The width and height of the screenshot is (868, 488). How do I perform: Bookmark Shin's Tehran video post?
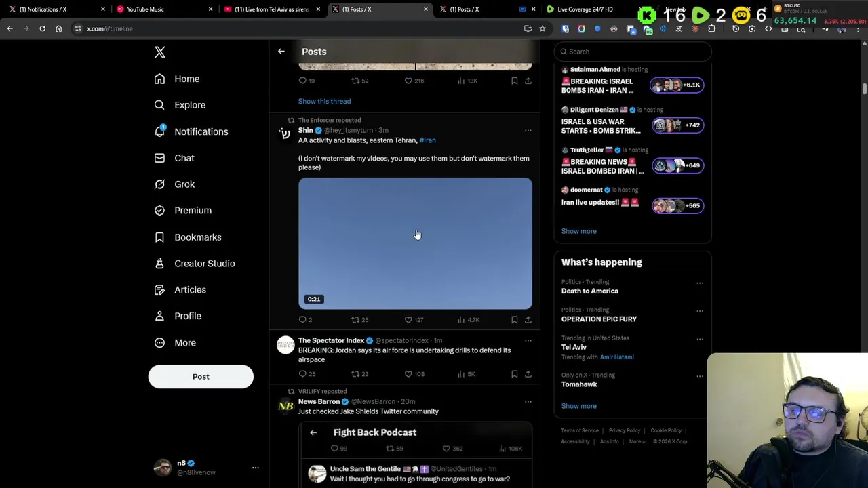click(514, 319)
